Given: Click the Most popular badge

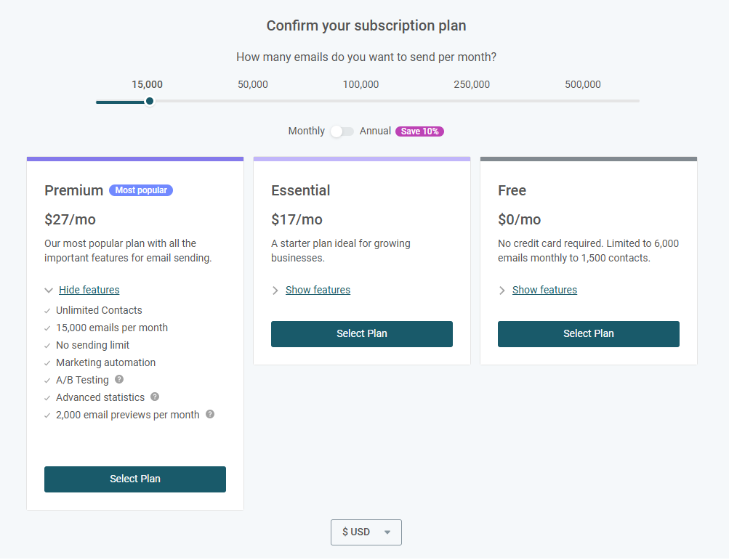Looking at the screenshot, I should 141,190.
